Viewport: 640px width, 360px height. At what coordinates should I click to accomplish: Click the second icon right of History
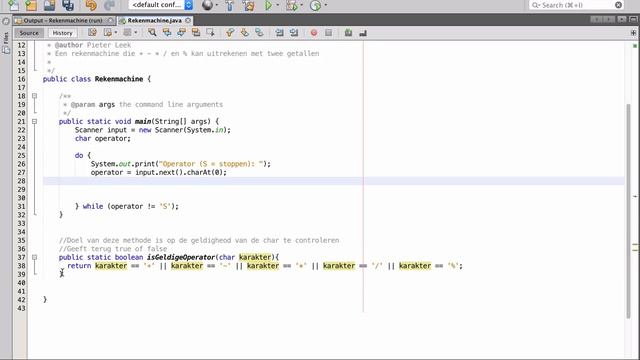(108, 32)
